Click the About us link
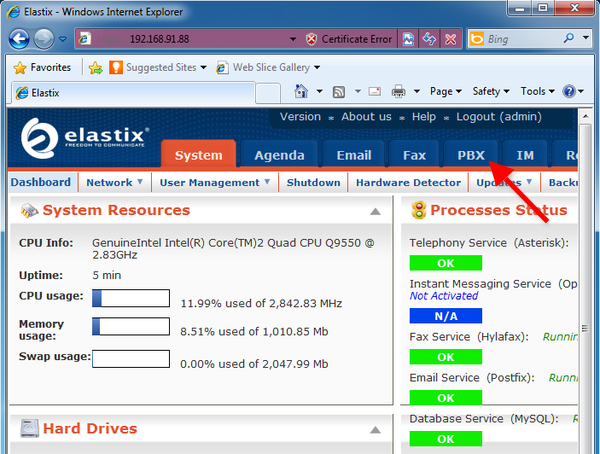This screenshot has width=600, height=454. (366, 116)
